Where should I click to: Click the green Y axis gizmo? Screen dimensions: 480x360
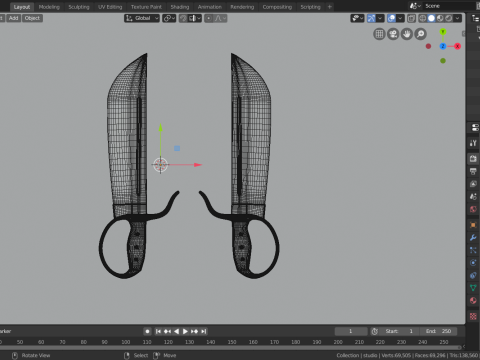pyautogui.click(x=443, y=32)
